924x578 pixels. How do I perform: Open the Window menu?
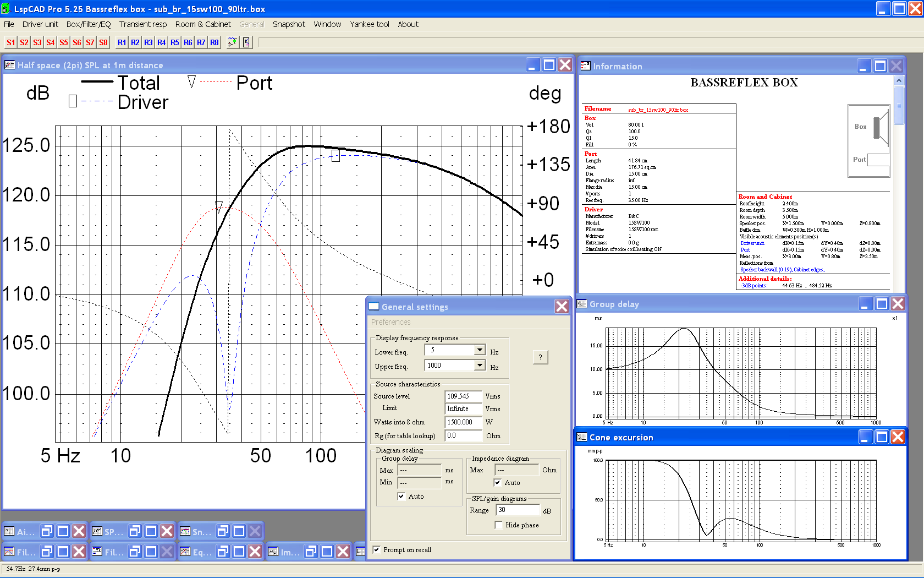coord(327,24)
